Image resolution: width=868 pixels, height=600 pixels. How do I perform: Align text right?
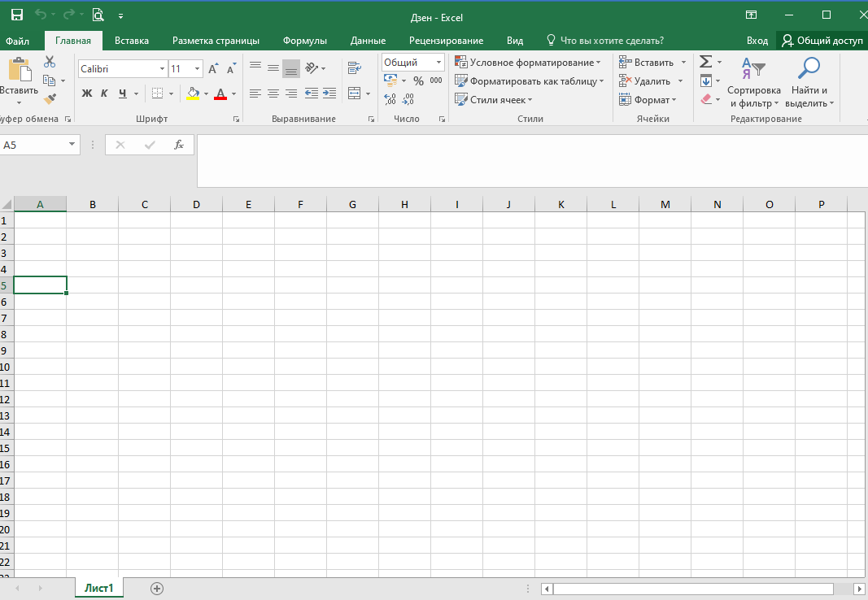click(x=291, y=93)
